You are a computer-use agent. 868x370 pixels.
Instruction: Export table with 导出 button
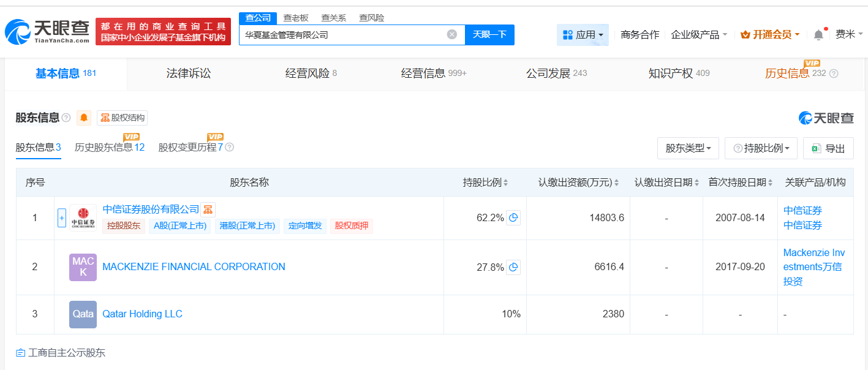(828, 148)
